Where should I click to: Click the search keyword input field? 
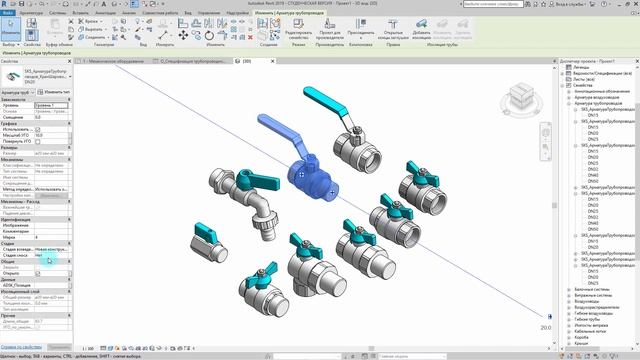pyautogui.click(x=493, y=4)
